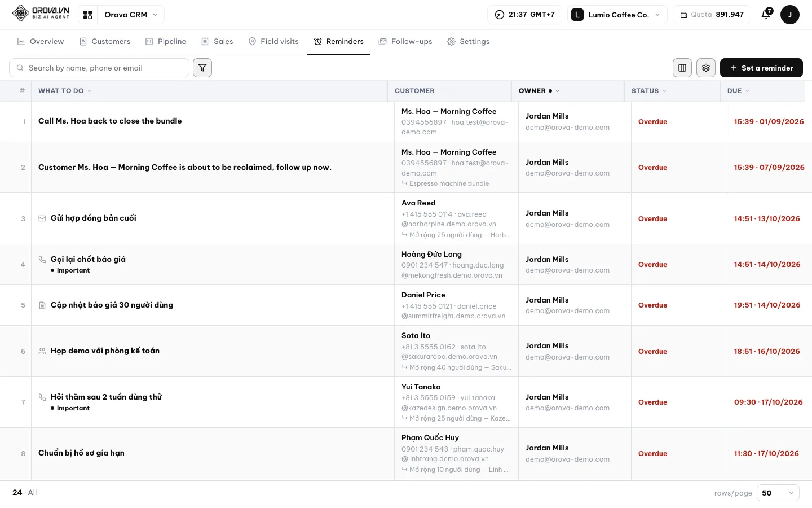This screenshot has height=508, width=812.
Task: Open the Pipeline tab
Action: pos(166,42)
